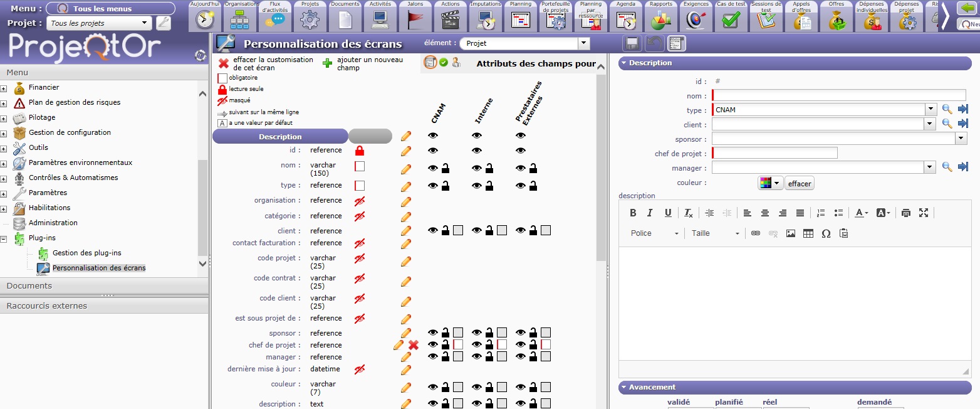This screenshot has height=409, width=980.
Task: Toggle CNAM checkbox on the client row
Action: (x=458, y=230)
